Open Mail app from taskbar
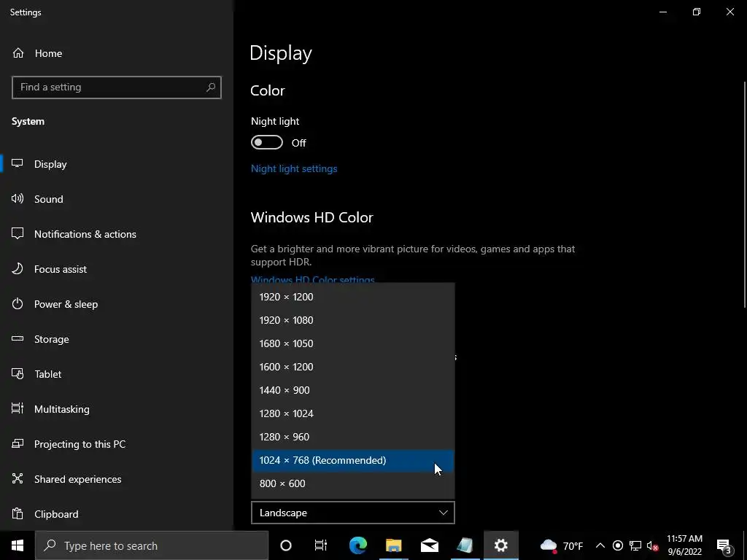 click(x=429, y=545)
